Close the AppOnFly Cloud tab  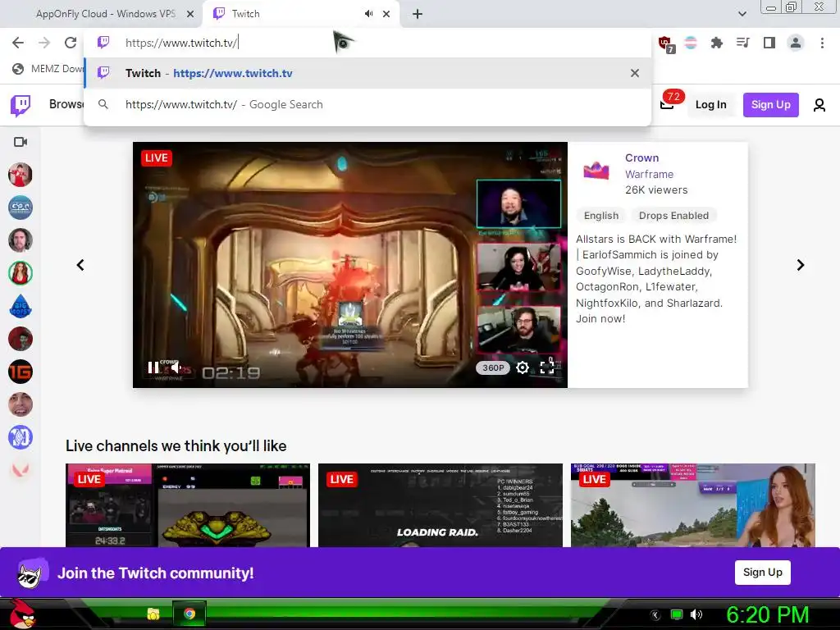[x=190, y=14]
